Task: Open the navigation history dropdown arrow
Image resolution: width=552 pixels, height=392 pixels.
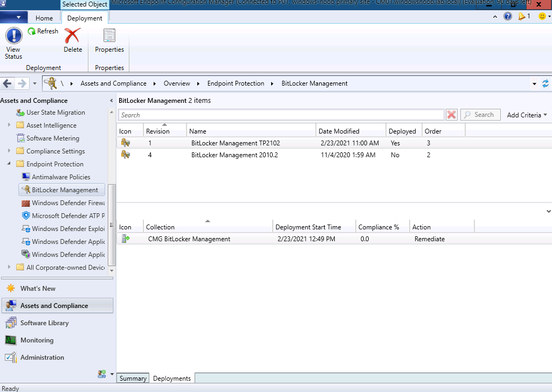Action: coord(34,83)
